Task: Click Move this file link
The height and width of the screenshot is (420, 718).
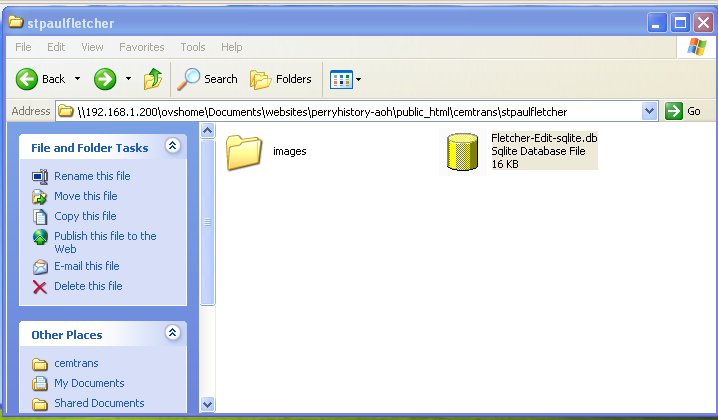Action: click(86, 196)
